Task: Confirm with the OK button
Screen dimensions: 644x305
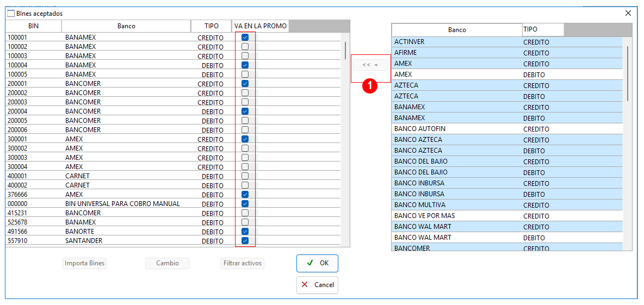Action: coord(317,264)
